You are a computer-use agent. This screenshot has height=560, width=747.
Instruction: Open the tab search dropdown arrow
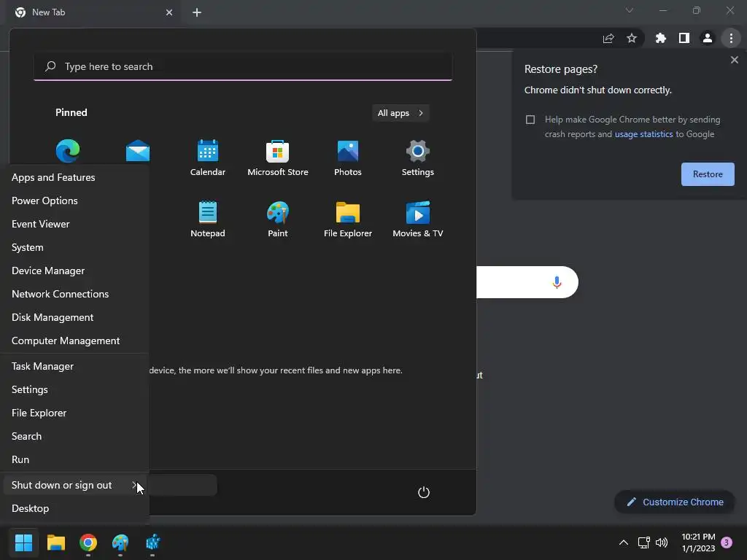click(630, 10)
